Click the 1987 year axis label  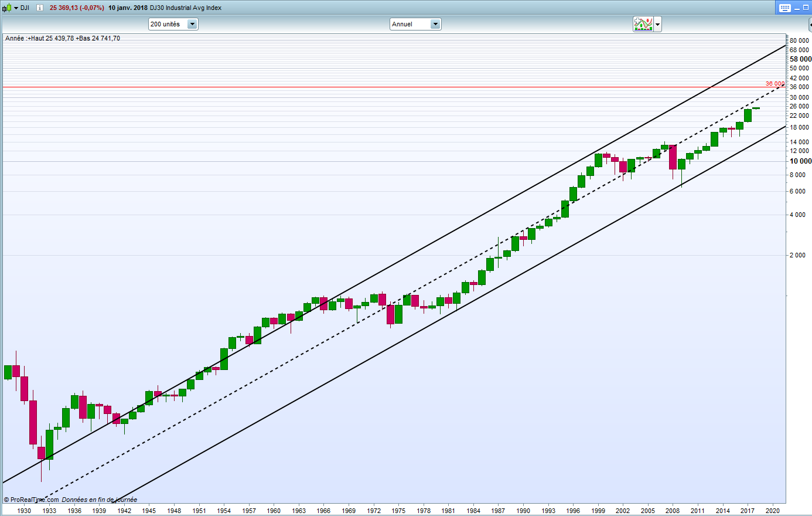[498, 511]
